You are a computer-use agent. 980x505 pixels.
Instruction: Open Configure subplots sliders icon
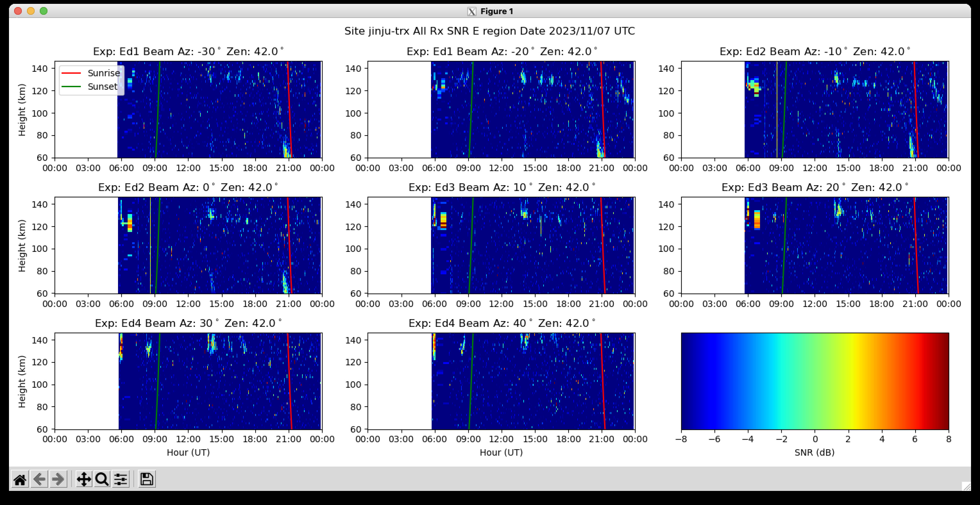click(x=121, y=479)
